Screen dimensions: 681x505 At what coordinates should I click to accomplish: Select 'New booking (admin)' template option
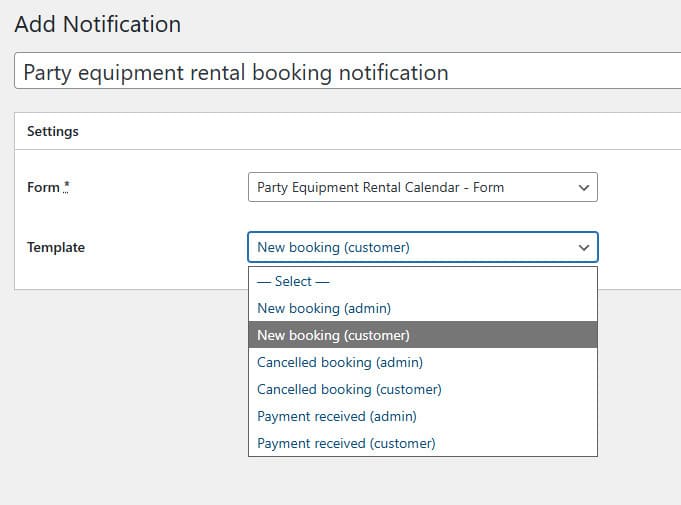[324, 309]
